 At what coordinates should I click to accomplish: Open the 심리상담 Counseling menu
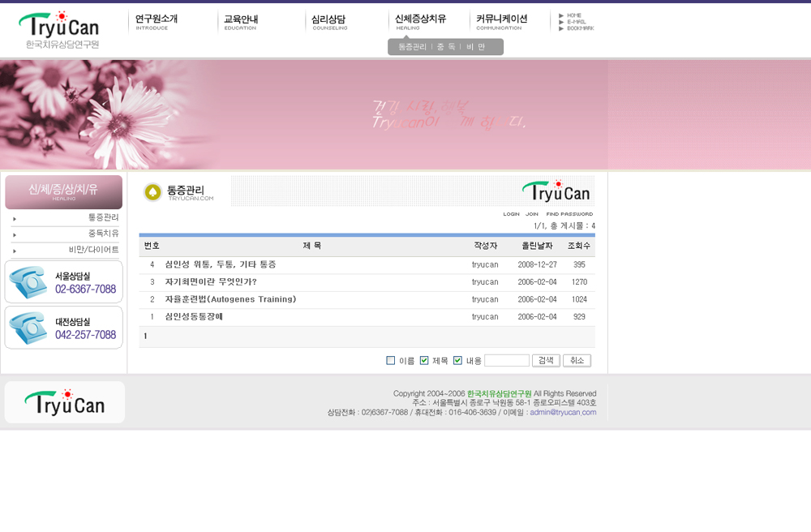328,21
